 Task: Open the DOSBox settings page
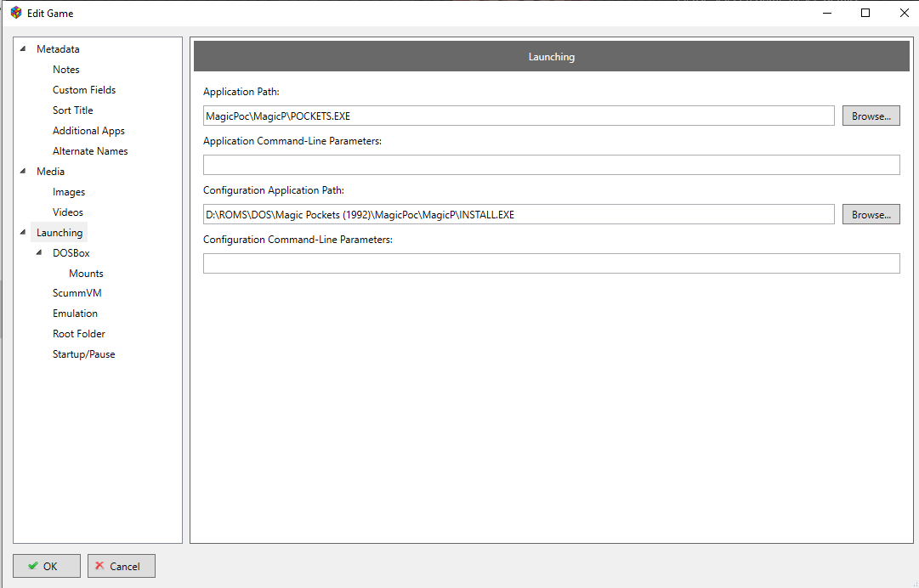click(x=71, y=253)
